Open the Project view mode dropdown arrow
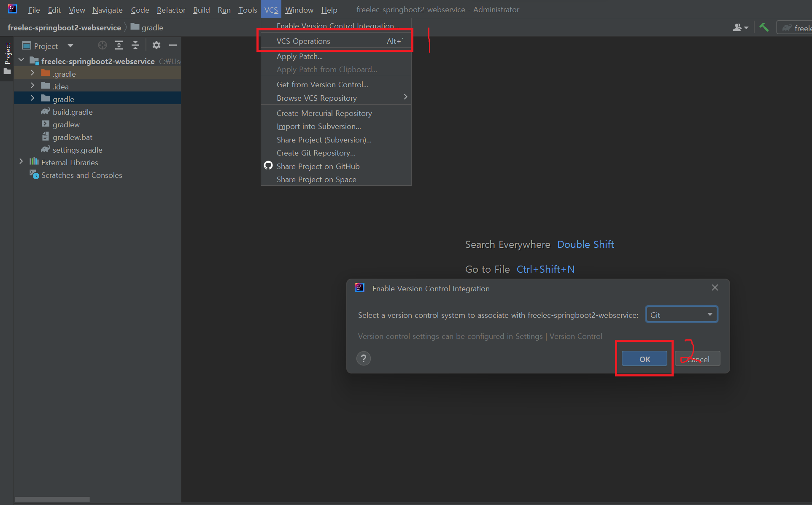 click(x=70, y=46)
